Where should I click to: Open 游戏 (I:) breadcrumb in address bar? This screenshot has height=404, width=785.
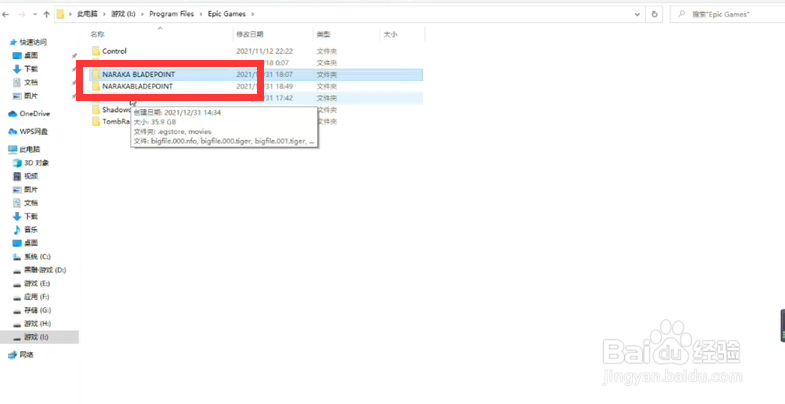tap(122, 15)
